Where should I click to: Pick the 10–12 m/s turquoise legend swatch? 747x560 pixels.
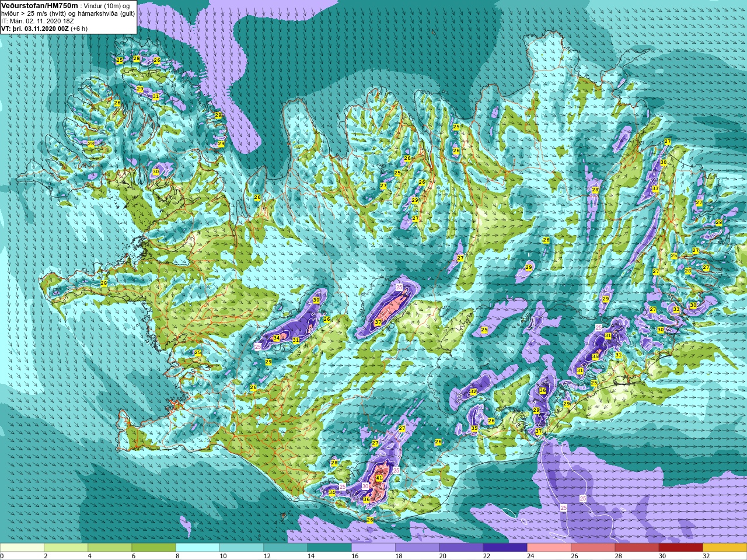point(242,548)
